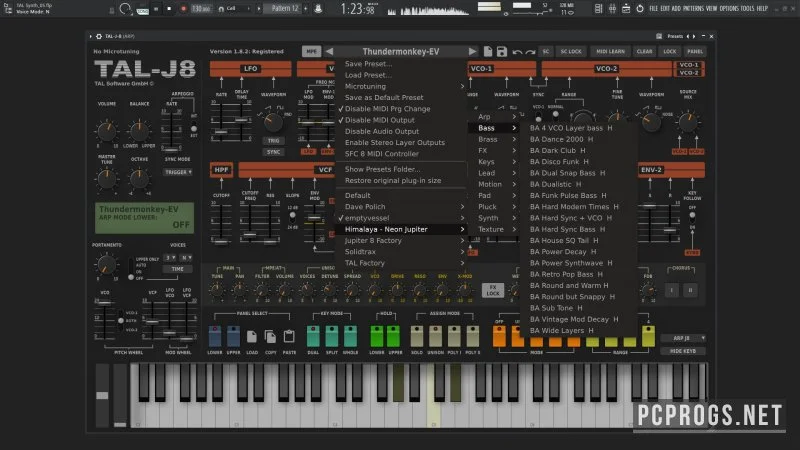Enable SPLIT key mode

tap(332, 336)
